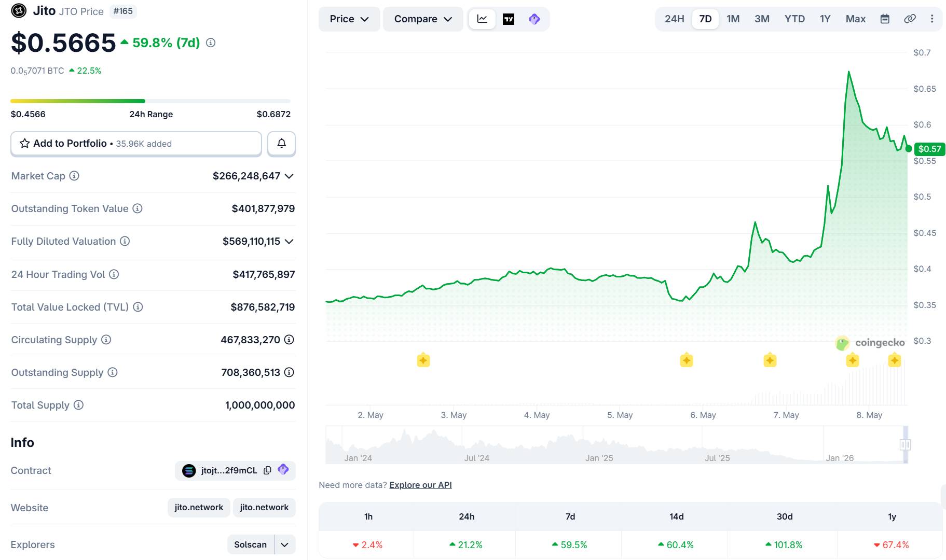Click the Total Supply info icon

point(78,405)
